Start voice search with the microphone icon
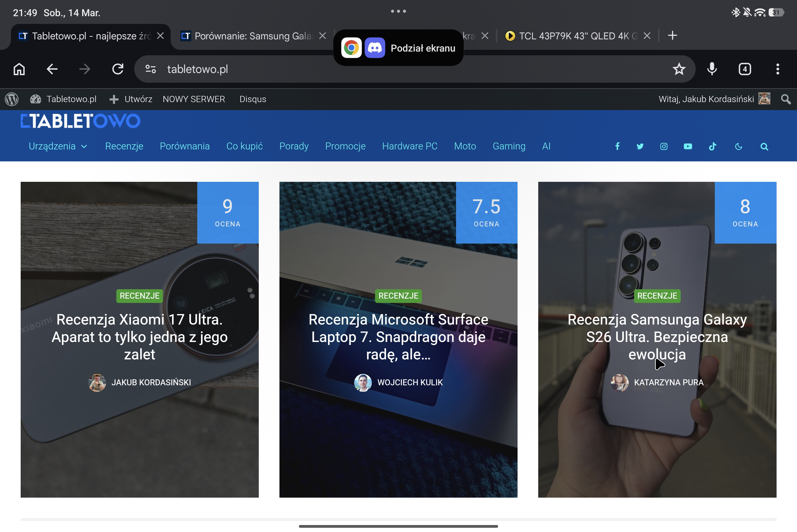Screen dimensions: 797x532 [712, 69]
